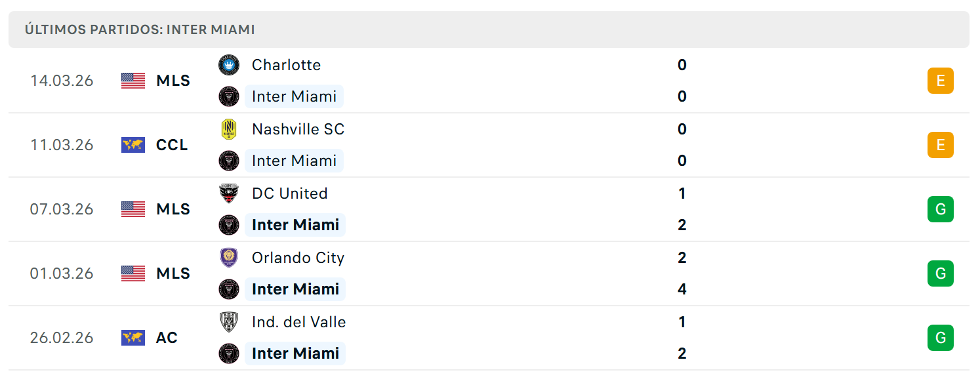Click the Orlando City purple crest icon
The image size is (980, 383).
pos(229,258)
